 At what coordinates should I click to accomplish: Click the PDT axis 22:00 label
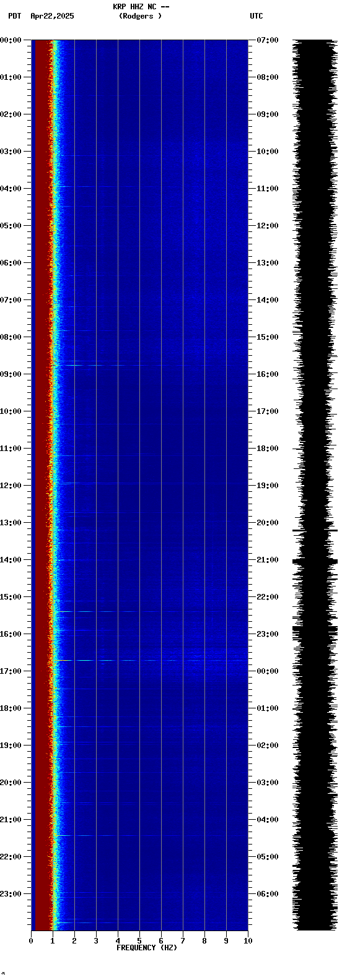click(11, 857)
